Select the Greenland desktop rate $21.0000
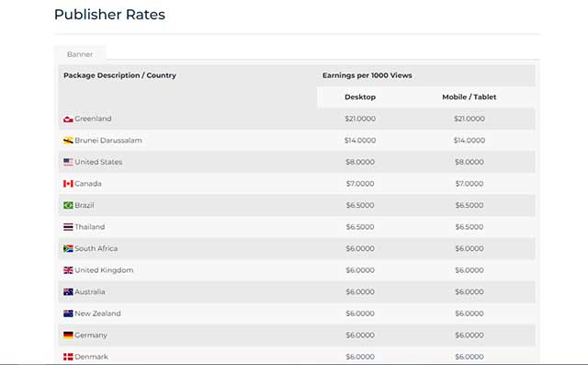Viewport: 588px width, 365px height. tap(360, 119)
